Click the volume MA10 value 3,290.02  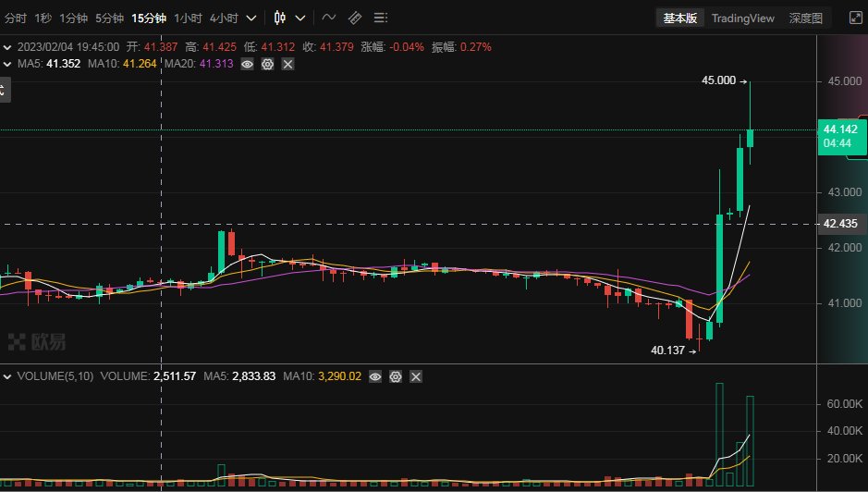339,376
